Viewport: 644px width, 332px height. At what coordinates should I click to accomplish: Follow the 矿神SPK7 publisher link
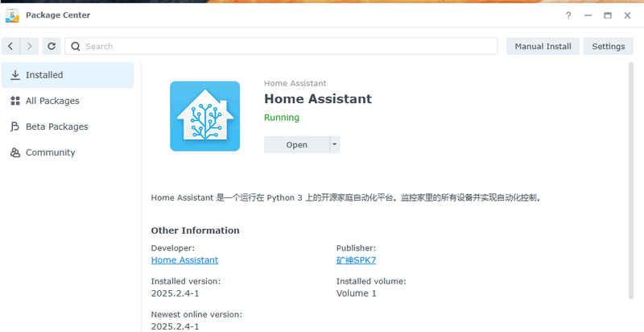click(356, 260)
